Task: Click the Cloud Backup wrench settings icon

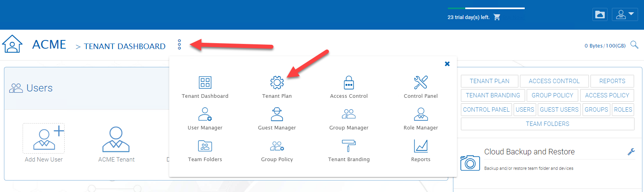Action: pos(631,152)
